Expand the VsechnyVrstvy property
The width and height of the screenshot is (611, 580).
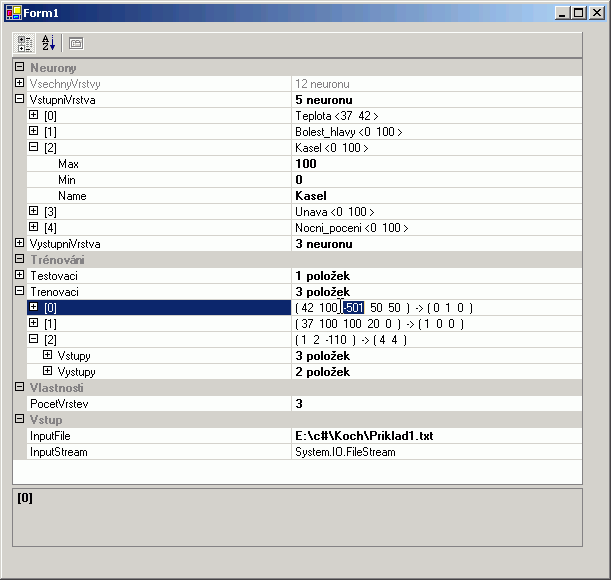(19, 83)
